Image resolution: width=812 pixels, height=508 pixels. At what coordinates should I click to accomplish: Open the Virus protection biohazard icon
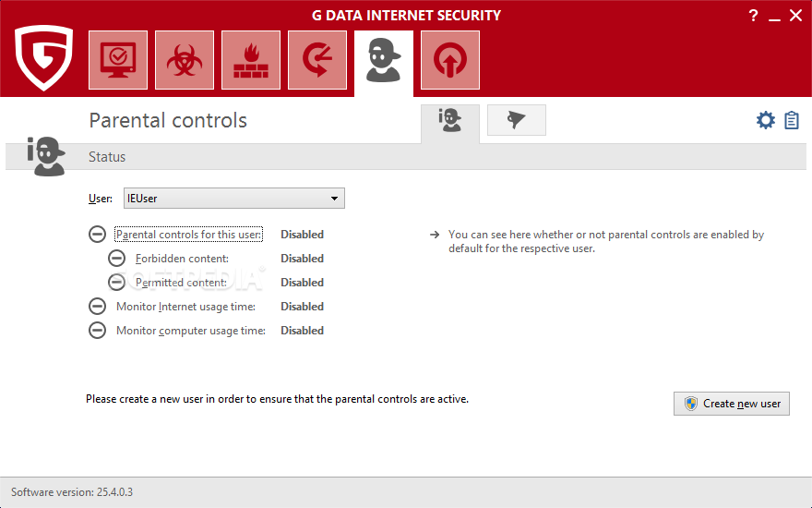point(185,60)
